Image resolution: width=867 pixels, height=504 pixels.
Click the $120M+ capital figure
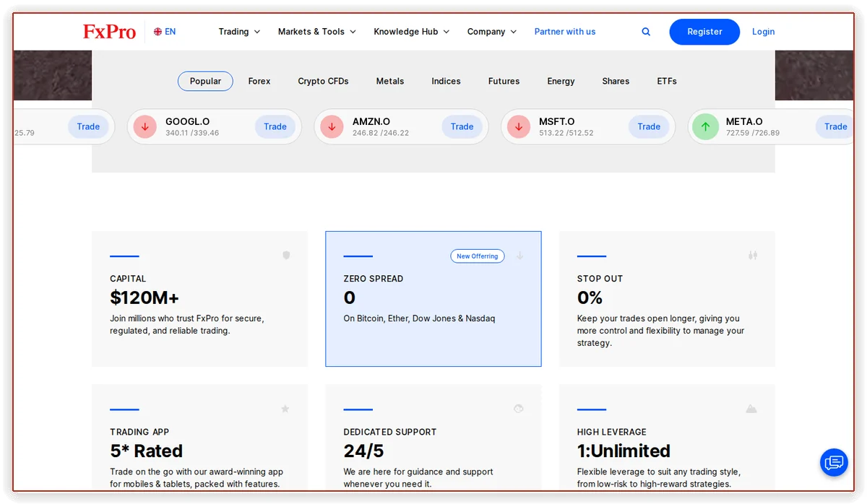pyautogui.click(x=144, y=297)
